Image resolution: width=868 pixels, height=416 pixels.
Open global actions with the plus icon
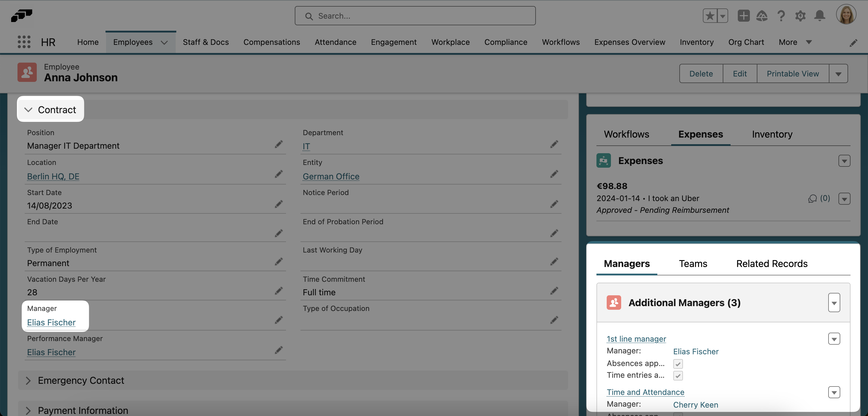click(743, 16)
